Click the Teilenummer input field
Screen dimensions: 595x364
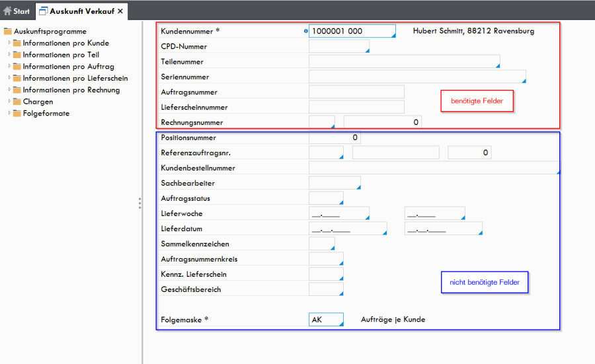click(x=404, y=61)
